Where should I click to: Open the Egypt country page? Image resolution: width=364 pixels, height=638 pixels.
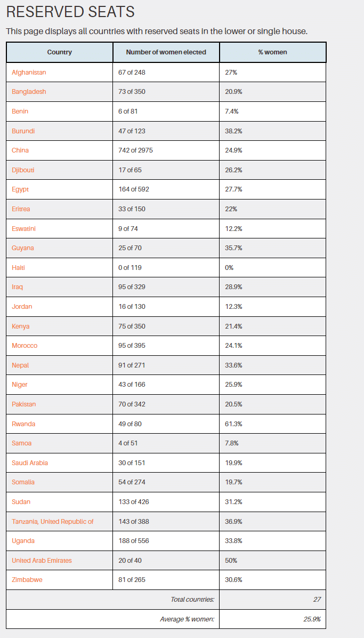[20, 189]
